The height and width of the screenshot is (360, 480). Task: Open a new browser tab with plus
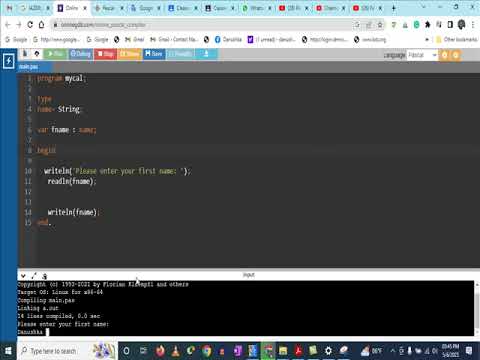coord(394,8)
